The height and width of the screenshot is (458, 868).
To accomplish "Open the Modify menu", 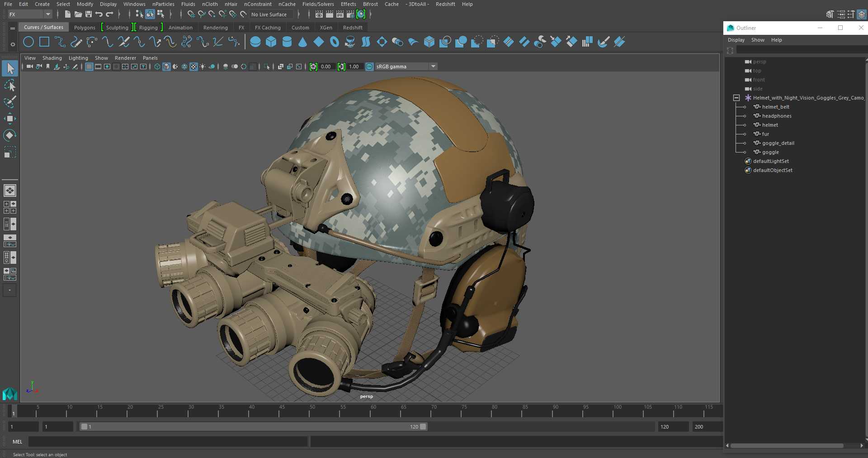I will tap(85, 4).
